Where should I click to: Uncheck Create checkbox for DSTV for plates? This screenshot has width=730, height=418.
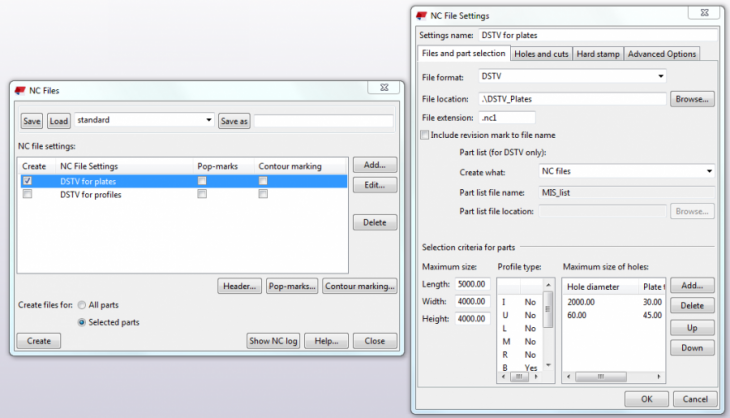(27, 181)
